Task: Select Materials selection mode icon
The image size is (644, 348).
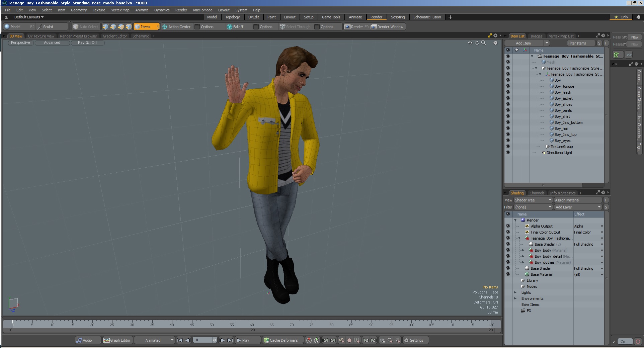Action: (x=129, y=27)
